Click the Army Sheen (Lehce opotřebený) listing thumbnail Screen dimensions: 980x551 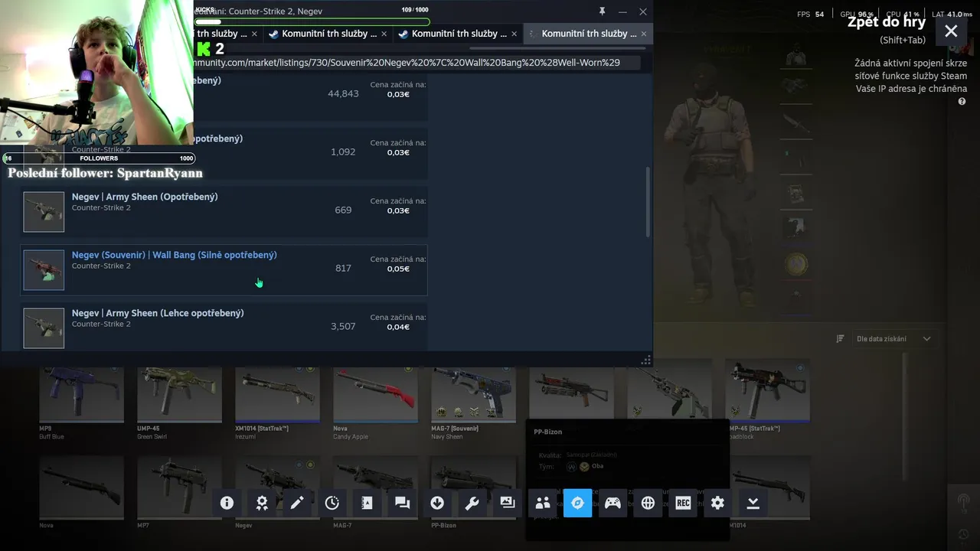pos(44,328)
